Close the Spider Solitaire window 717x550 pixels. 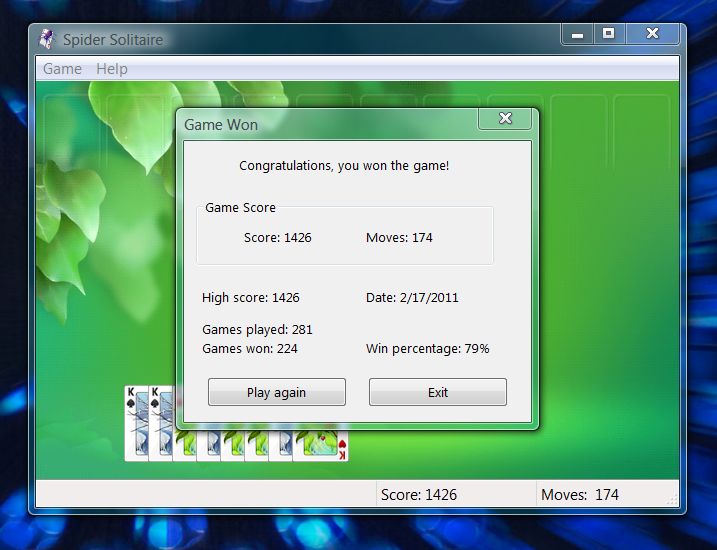pos(652,34)
